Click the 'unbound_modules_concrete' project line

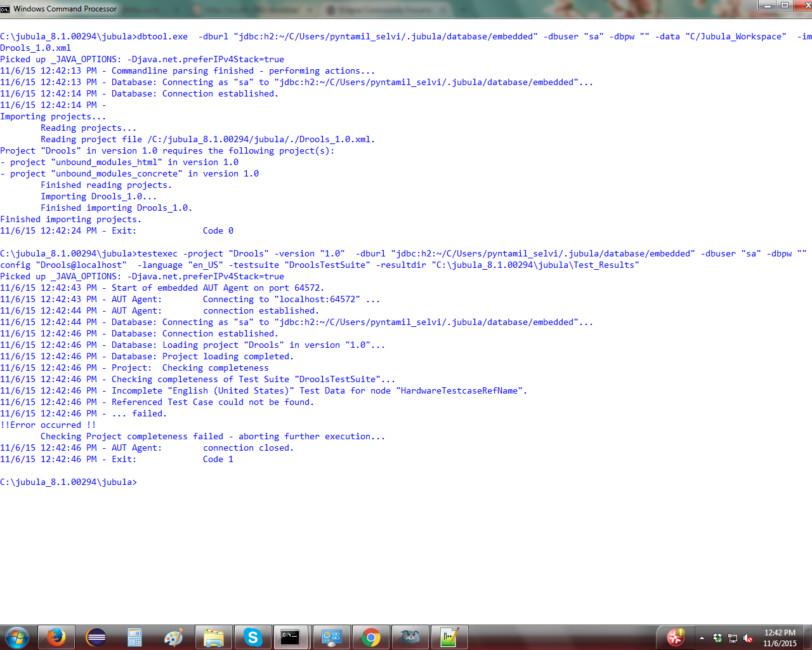pos(129,174)
